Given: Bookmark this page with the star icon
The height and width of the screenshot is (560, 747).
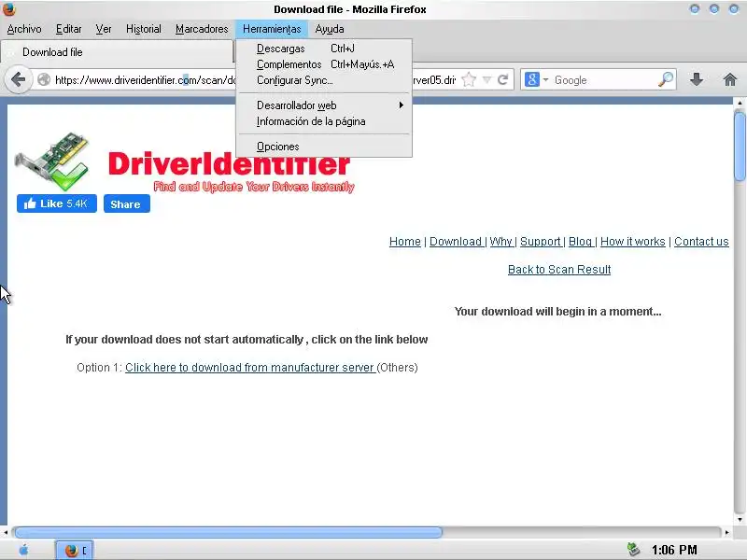Looking at the screenshot, I should click(x=470, y=79).
